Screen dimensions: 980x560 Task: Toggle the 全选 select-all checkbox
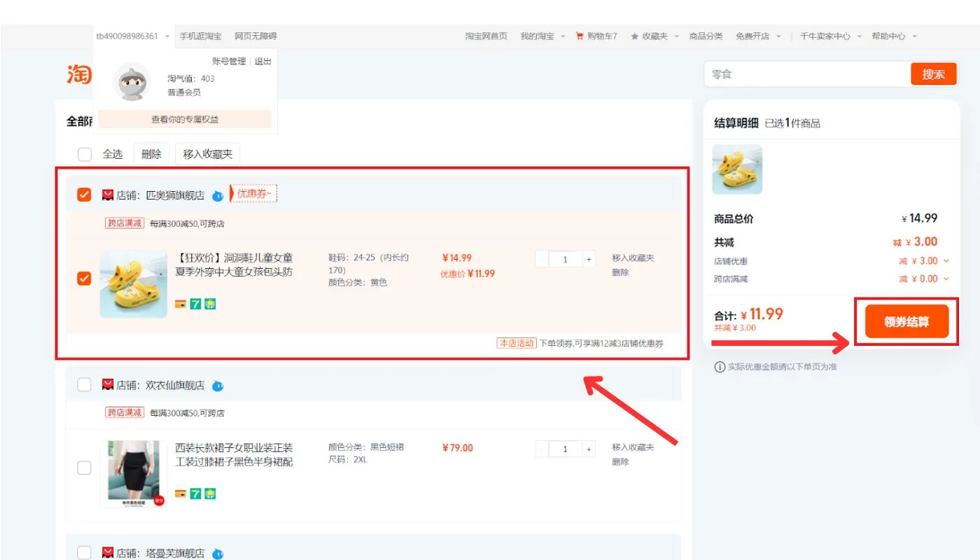85,154
